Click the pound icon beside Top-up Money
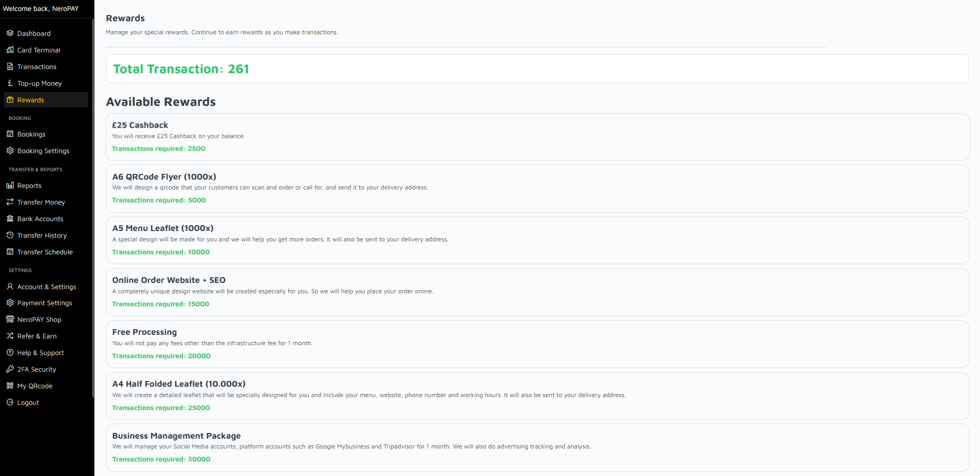This screenshot has width=980, height=476. click(10, 83)
